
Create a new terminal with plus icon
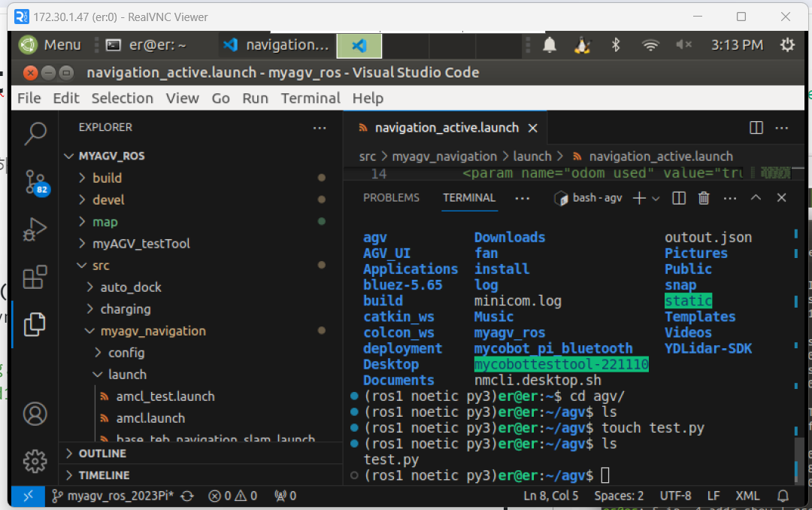click(639, 198)
